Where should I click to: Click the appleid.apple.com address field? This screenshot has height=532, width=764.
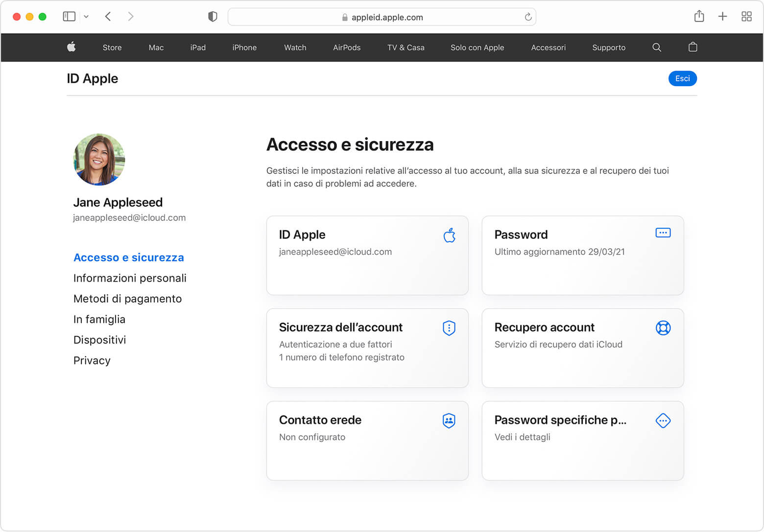[382, 17]
